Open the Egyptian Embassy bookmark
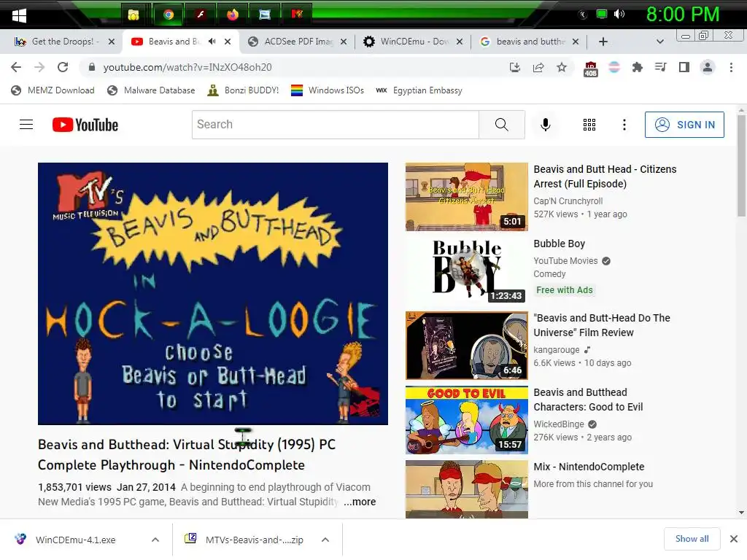 click(419, 90)
